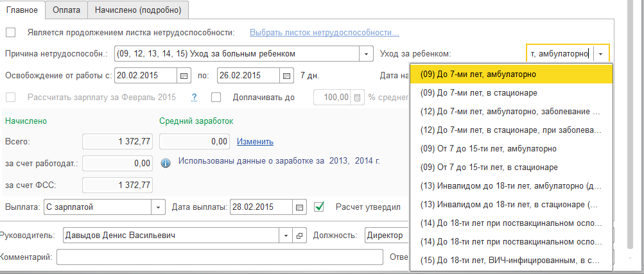
Task: Switch to the Оплата tab
Action: (x=66, y=10)
